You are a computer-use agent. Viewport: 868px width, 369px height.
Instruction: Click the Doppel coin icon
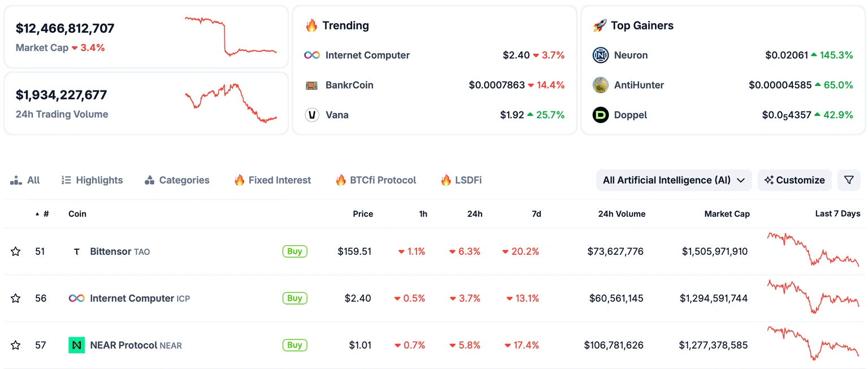[600, 115]
